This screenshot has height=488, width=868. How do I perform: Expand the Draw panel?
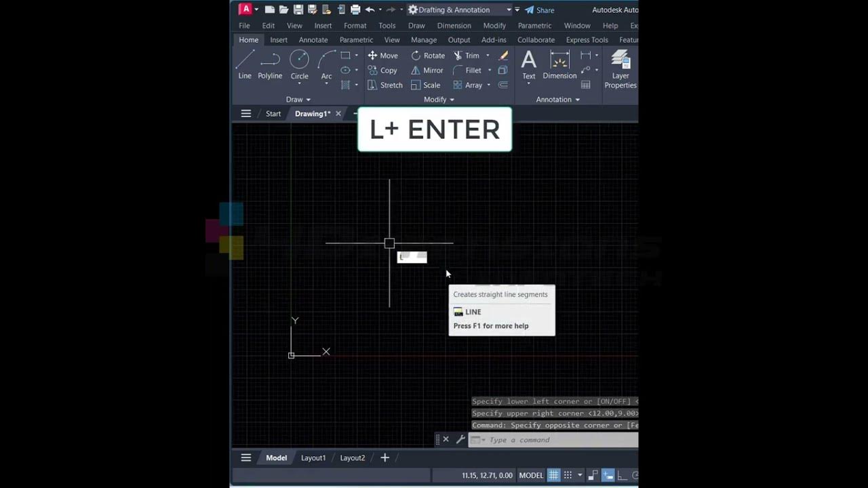[x=298, y=100]
